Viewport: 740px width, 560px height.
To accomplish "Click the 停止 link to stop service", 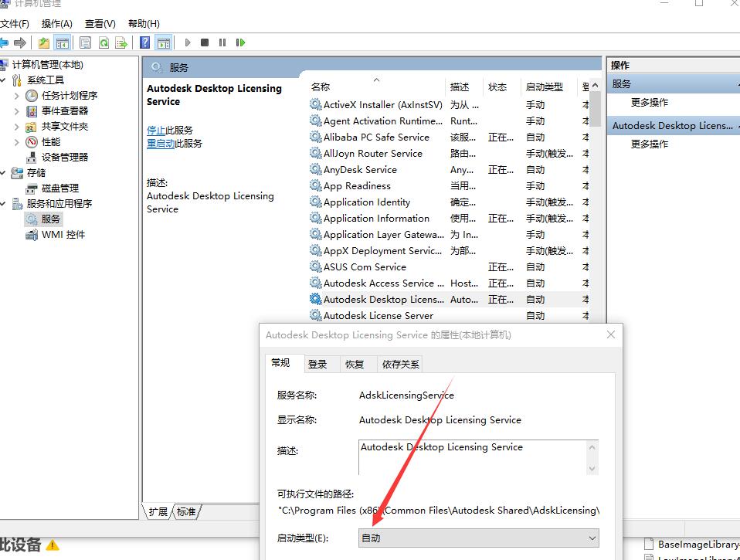I will pyautogui.click(x=156, y=131).
